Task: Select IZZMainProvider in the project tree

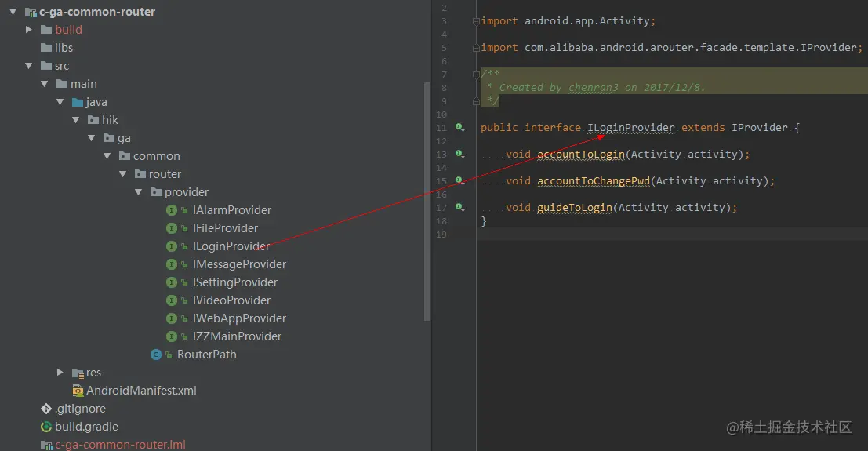Action: 237,336
